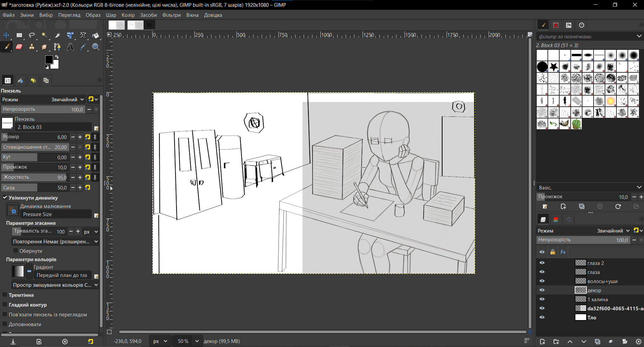Screen dimensions: 644x347
Task: Switch to the Device Status tab
Action: 21,80
